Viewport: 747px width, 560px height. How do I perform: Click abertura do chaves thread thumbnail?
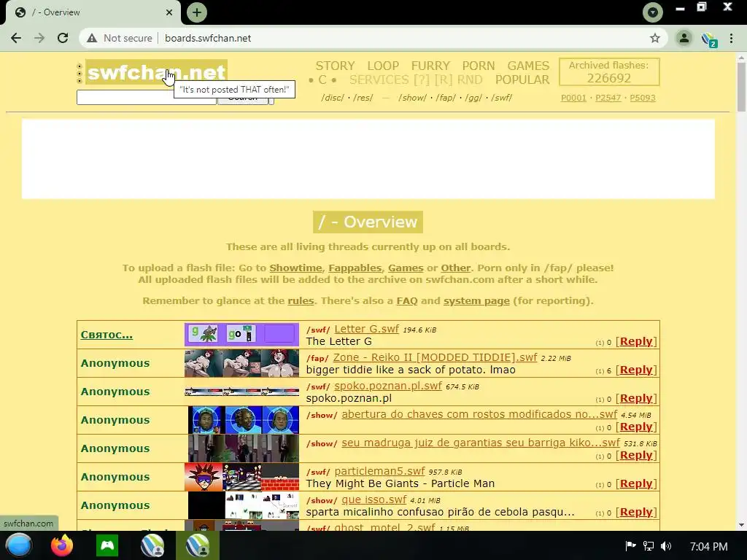244,420
